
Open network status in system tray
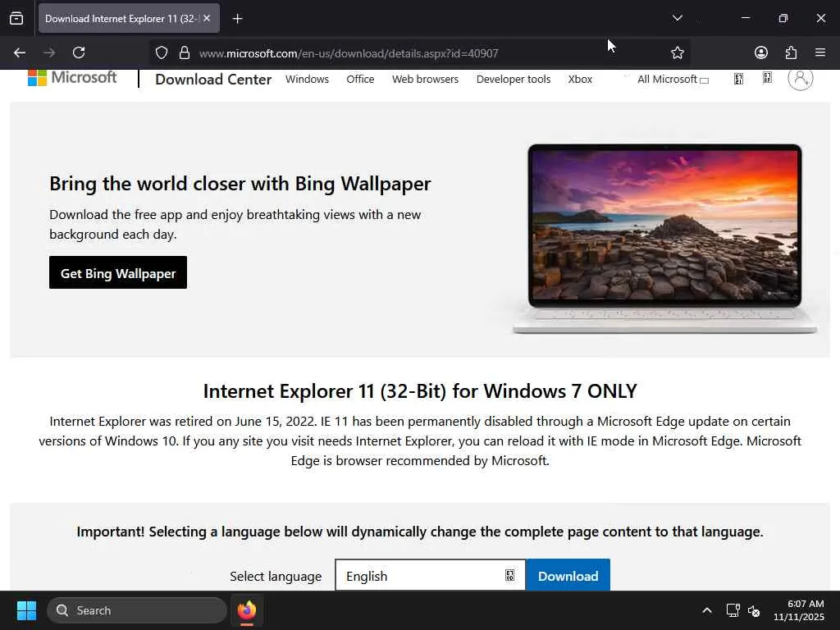tap(733, 610)
